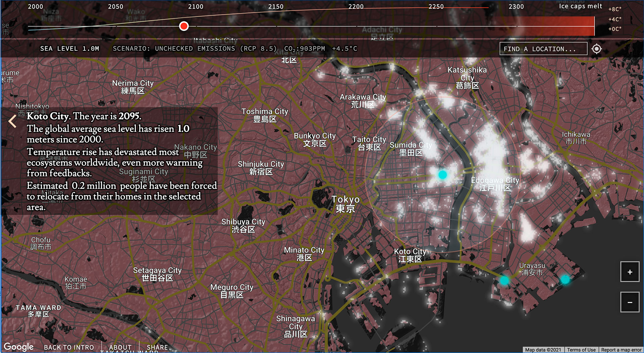Viewport: 644px width, 353px height.
Task: Open the About link
Action: point(120,347)
